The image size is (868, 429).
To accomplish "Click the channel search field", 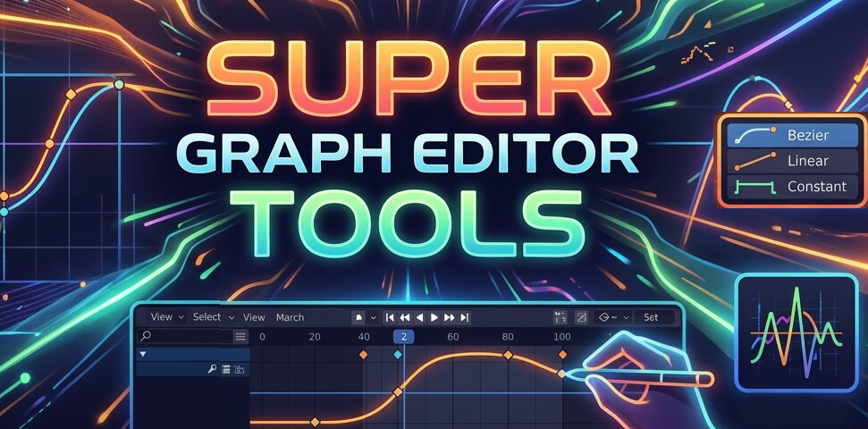I will click(x=185, y=336).
